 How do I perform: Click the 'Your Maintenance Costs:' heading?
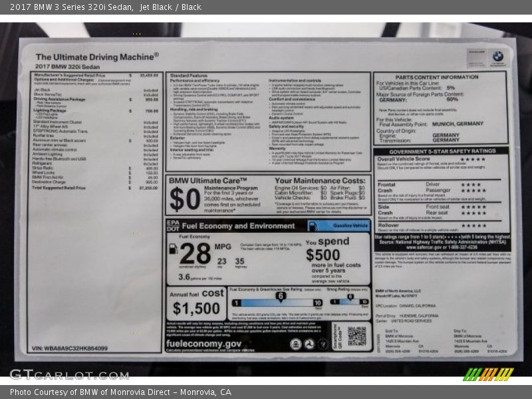click(x=320, y=181)
